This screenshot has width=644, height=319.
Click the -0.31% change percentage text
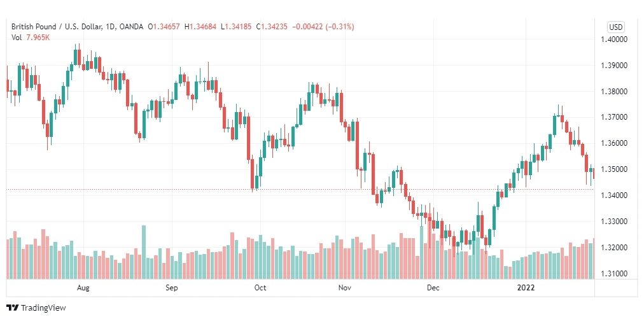(340, 27)
